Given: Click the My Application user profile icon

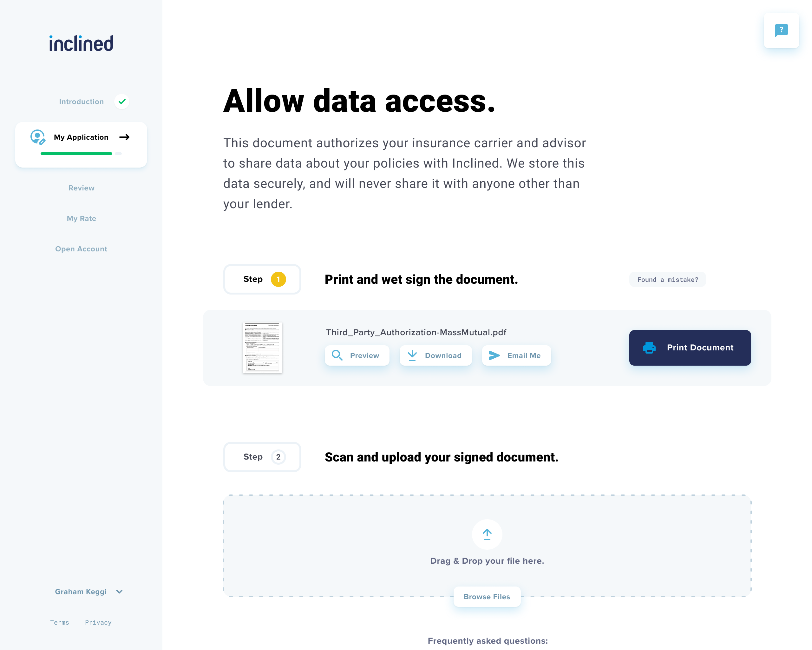Looking at the screenshot, I should [38, 137].
